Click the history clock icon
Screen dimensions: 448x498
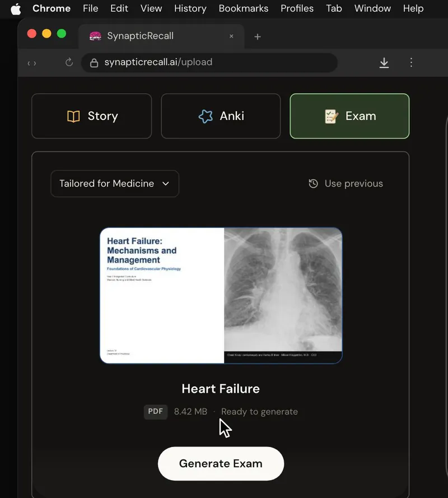click(x=313, y=184)
